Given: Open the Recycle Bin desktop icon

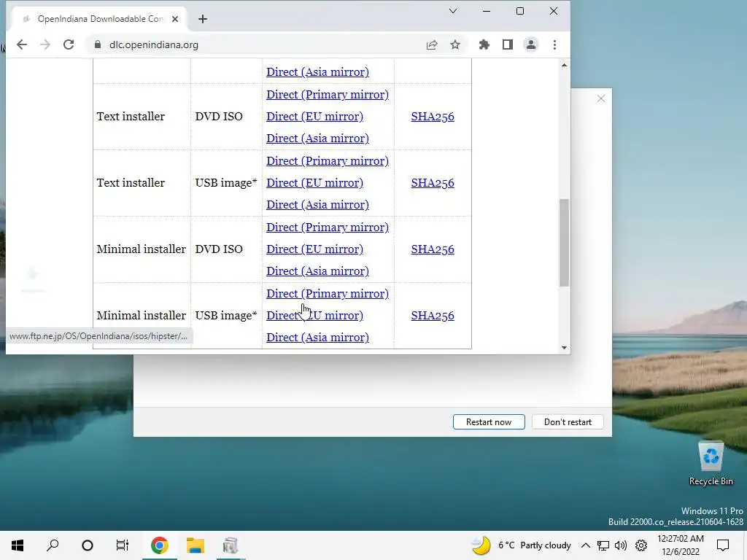Looking at the screenshot, I should click(711, 463).
